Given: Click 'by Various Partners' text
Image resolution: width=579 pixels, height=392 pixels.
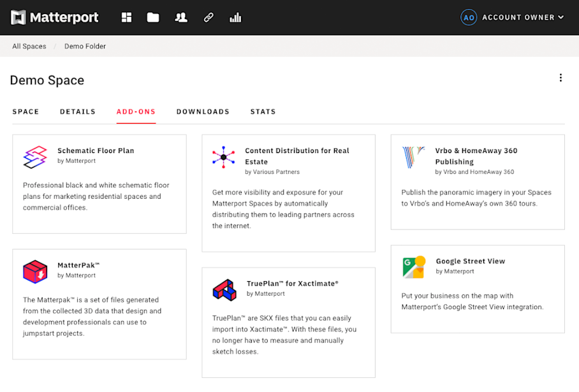Looking at the screenshot, I should [x=272, y=171].
